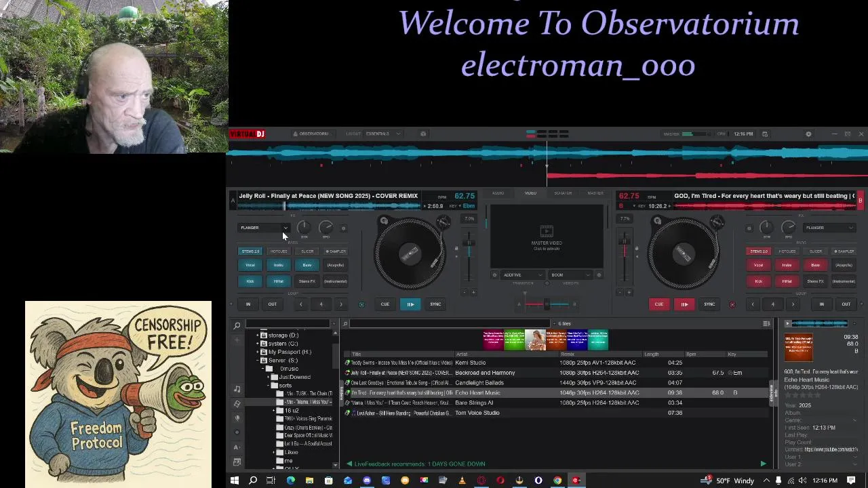Toggle left deck Bass stem pad
This screenshot has height=488, width=868.
(x=307, y=265)
